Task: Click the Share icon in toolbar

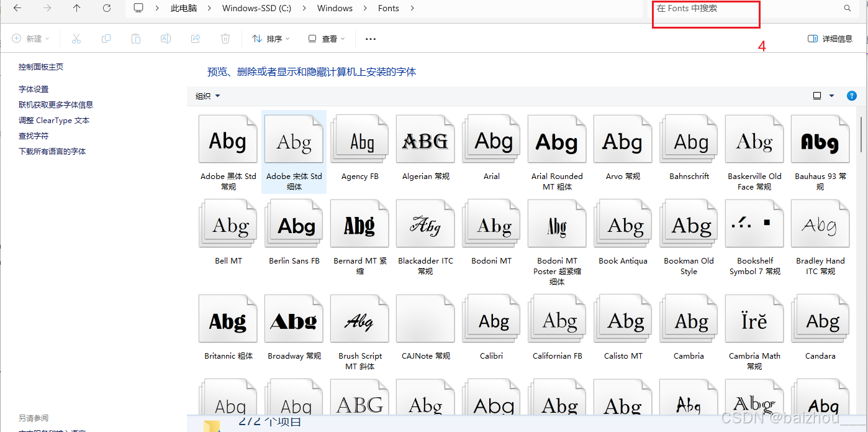Action: (196, 39)
